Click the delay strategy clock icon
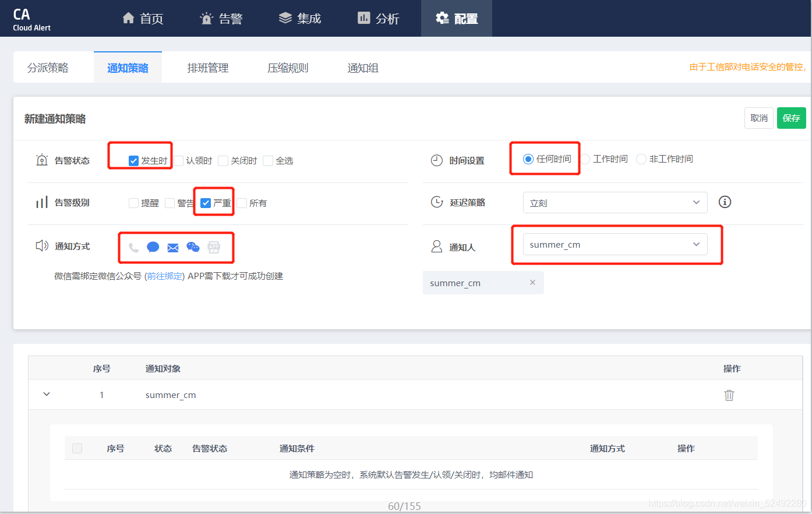812x514 pixels. coord(437,202)
